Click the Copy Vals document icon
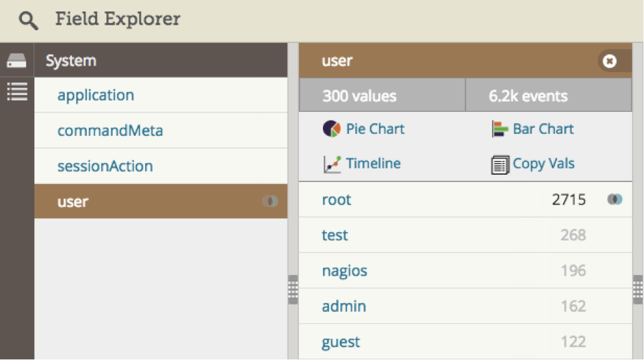Viewport: 644px width, 360px height. point(500,165)
